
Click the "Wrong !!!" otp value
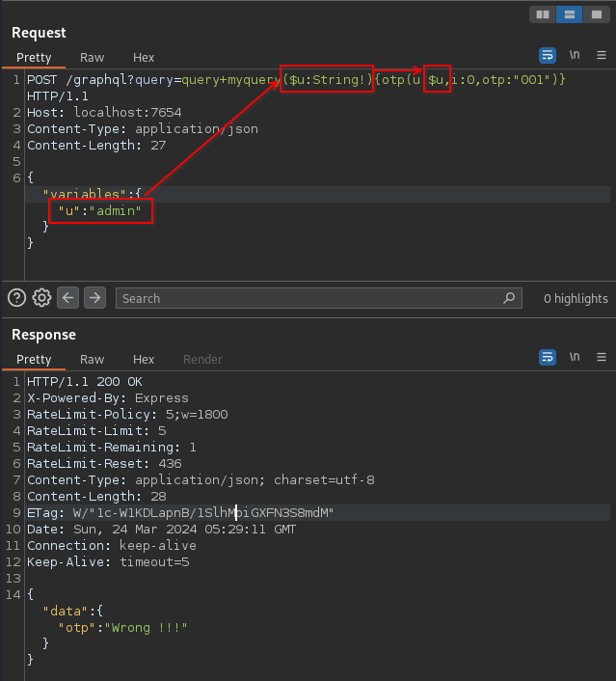(146, 628)
